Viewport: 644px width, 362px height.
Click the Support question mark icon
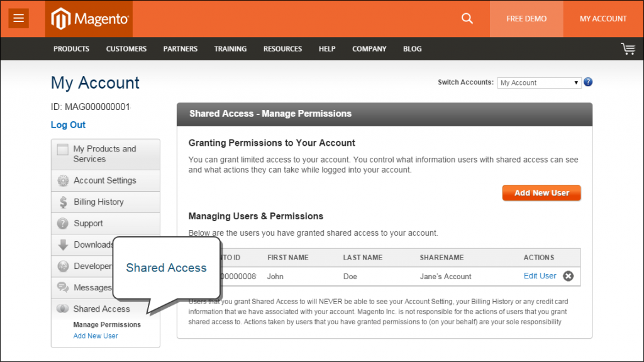tap(63, 223)
